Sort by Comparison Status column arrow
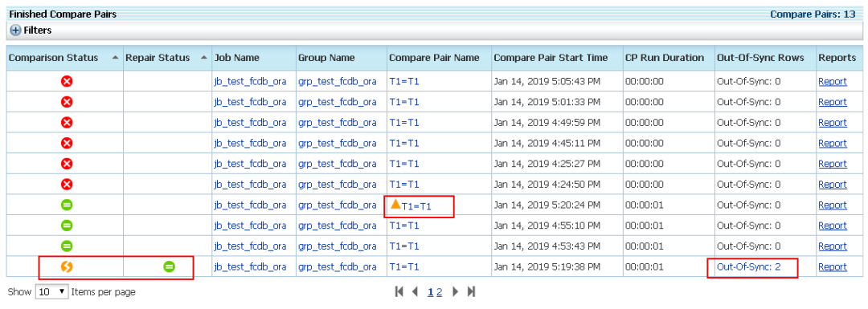This screenshot has width=868, height=309. pyautogui.click(x=115, y=58)
